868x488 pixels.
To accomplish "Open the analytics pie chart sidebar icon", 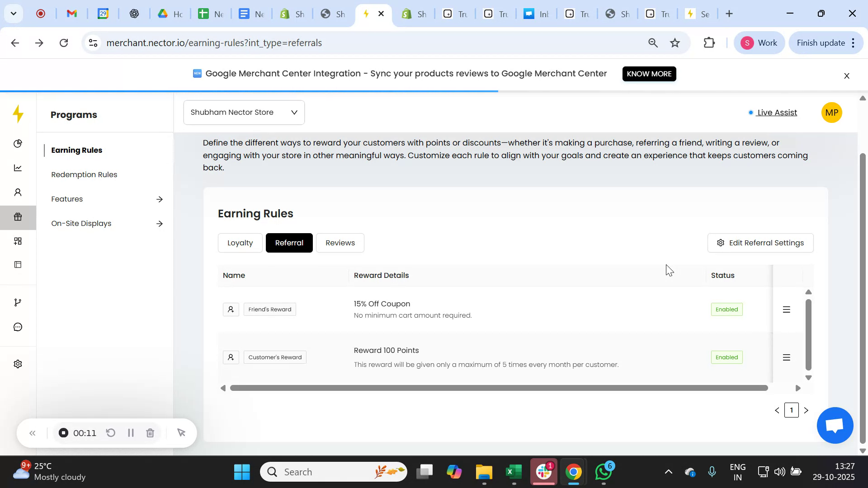I will tap(18, 143).
